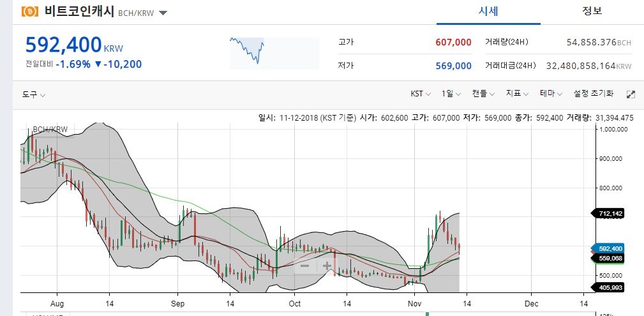The width and height of the screenshot is (644, 316).
Task: Open the 1일 interval dropdown
Action: click(451, 94)
